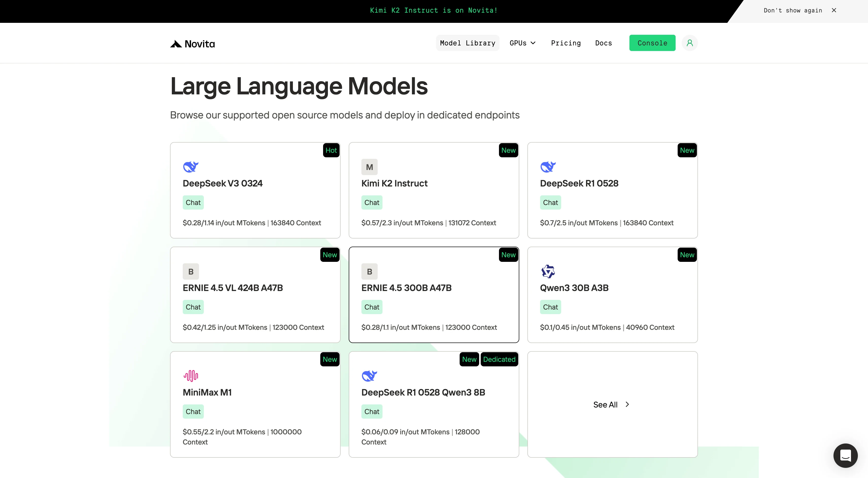Click the Chat tag on MiniMax M1

click(193, 411)
